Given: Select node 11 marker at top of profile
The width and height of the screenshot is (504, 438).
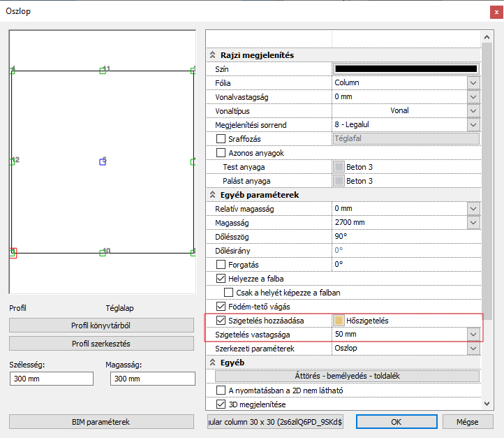Looking at the screenshot, I should (x=103, y=71).
